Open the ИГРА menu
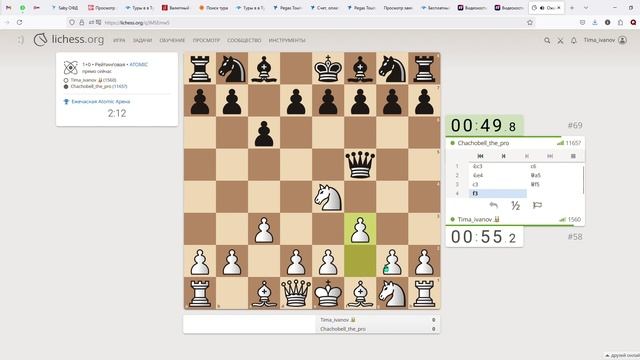The height and width of the screenshot is (360, 640). [119, 40]
